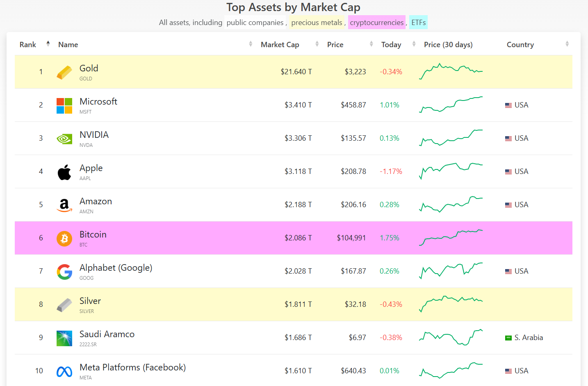The width and height of the screenshot is (588, 386).
Task: Click the Amazon logo icon
Action: (x=64, y=205)
